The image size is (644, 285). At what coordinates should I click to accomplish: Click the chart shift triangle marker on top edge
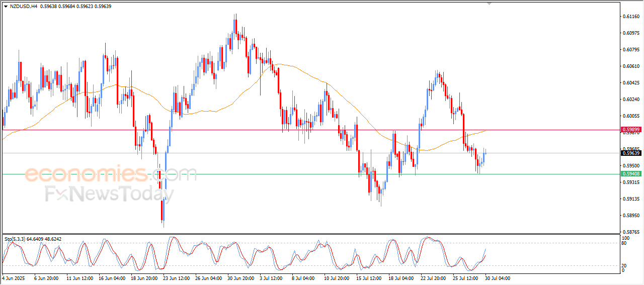point(489,4)
